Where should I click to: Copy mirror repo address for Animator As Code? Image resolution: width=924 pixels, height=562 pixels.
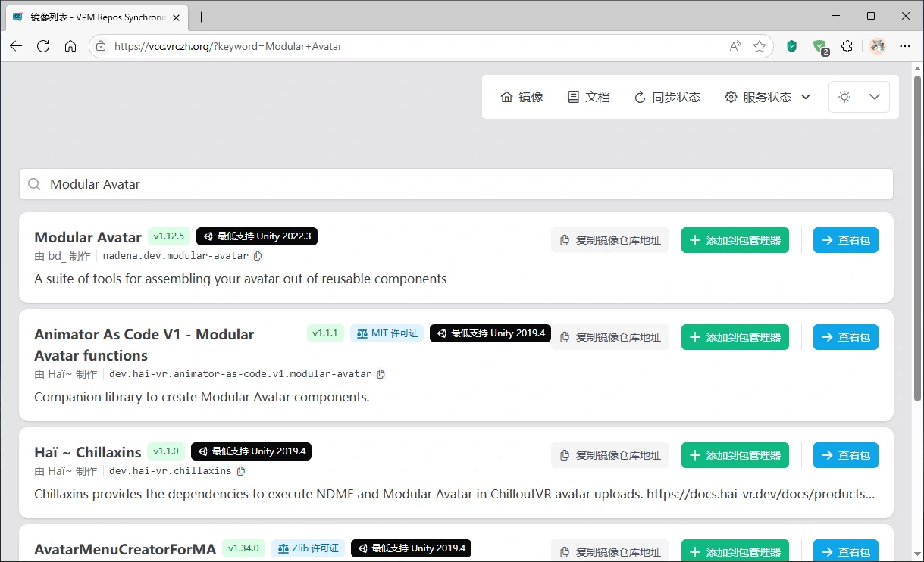(610, 337)
